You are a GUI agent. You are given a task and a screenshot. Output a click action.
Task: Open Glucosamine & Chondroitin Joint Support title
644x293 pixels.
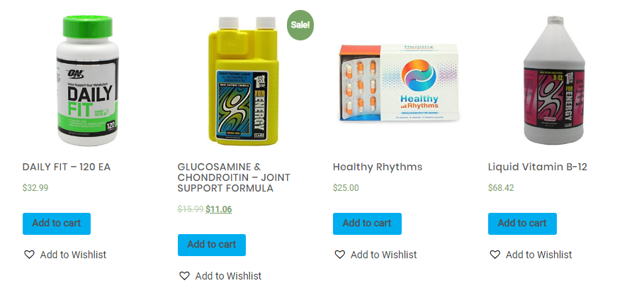[x=234, y=178]
